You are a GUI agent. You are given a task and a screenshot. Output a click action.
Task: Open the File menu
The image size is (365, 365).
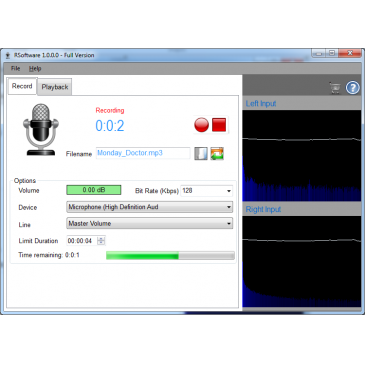(15, 68)
